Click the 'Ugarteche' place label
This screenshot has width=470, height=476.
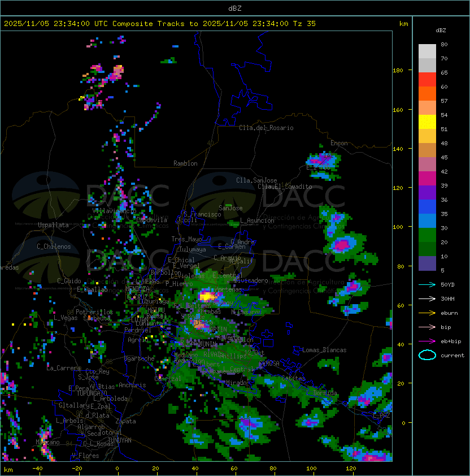(x=140, y=358)
